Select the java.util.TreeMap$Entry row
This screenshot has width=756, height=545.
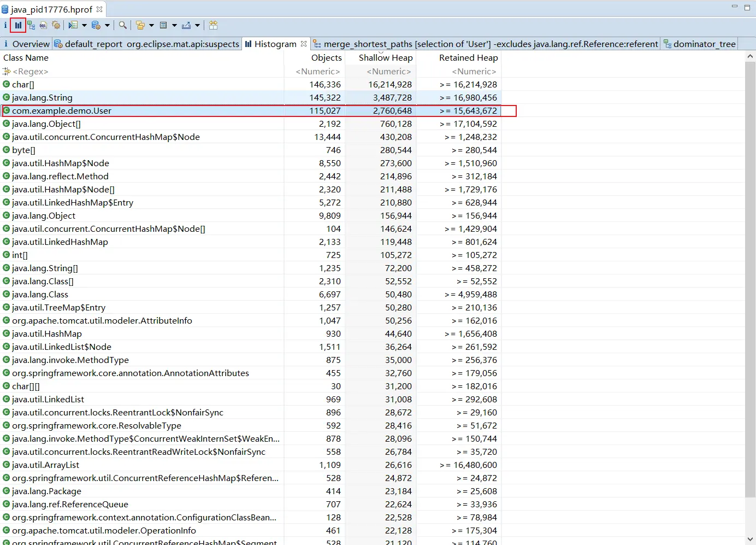(251, 308)
